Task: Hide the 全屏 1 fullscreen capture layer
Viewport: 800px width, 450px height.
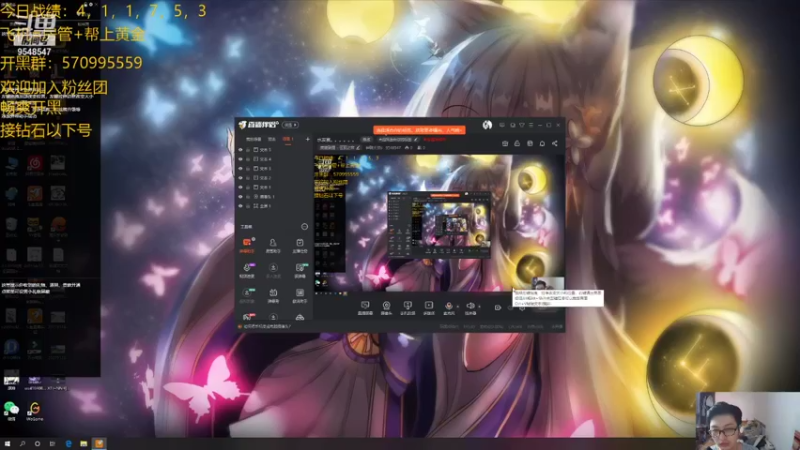Action: click(x=240, y=206)
